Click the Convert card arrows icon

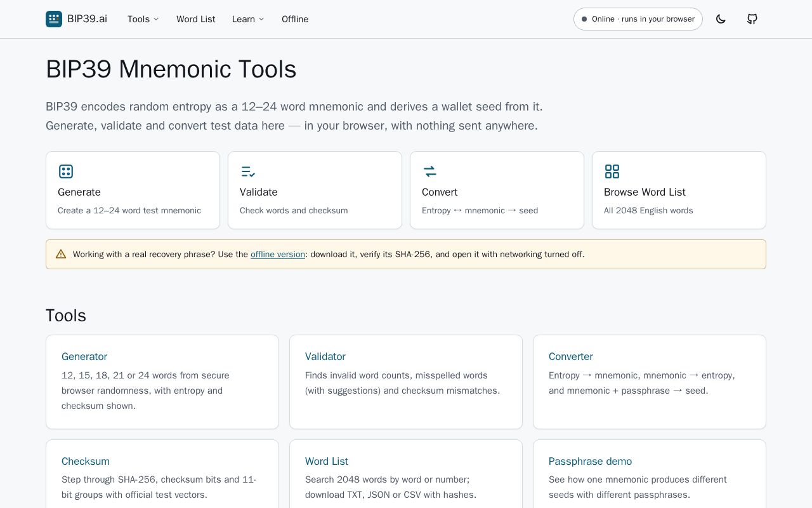tap(430, 171)
